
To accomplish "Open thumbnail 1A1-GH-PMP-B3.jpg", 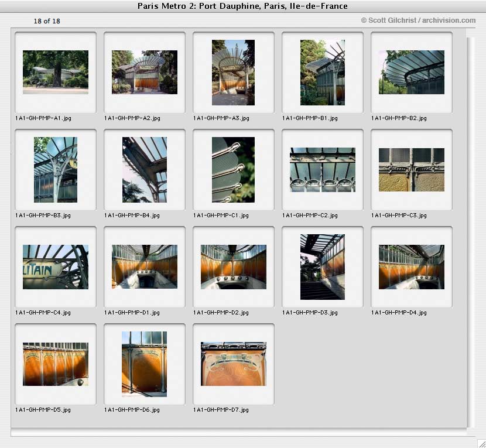I will click(x=56, y=170).
